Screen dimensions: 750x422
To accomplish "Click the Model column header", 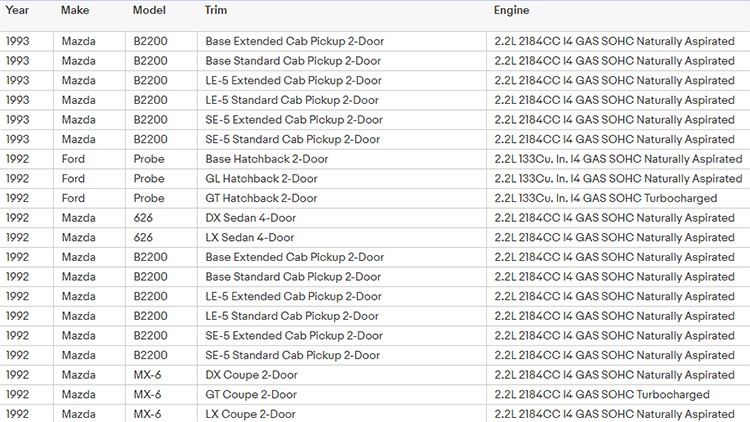I will click(149, 10).
